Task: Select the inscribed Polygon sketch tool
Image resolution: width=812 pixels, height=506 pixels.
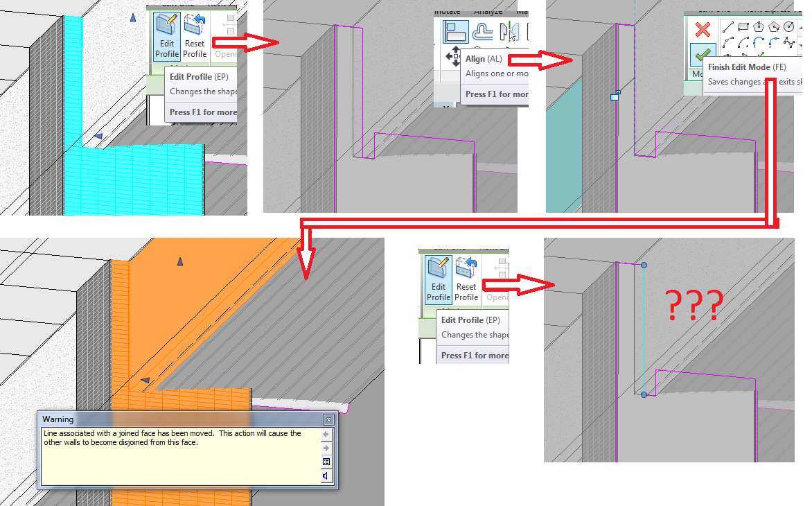Action: (759, 26)
